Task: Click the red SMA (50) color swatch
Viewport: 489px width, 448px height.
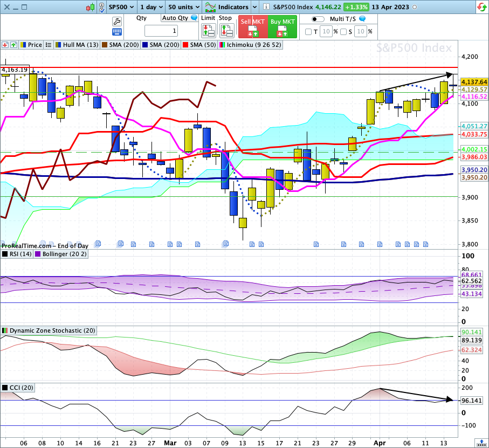Action: 185,45
